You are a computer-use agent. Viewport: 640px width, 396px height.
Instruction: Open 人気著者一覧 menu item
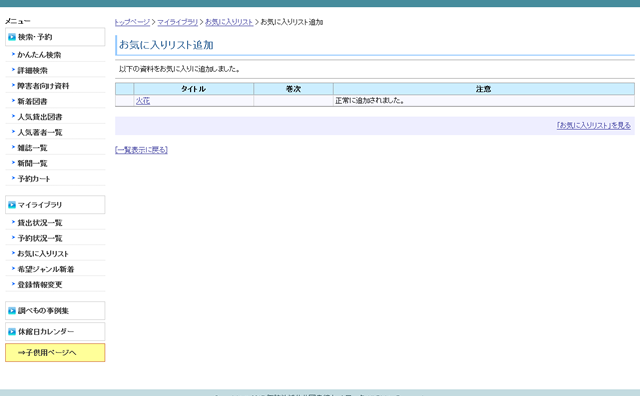[40, 132]
